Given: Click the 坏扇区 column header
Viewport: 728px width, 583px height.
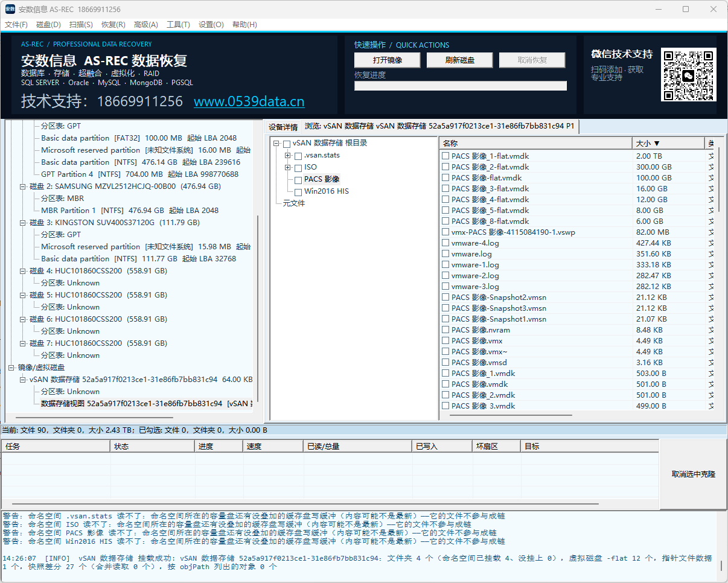Looking at the screenshot, I should 497,446.
